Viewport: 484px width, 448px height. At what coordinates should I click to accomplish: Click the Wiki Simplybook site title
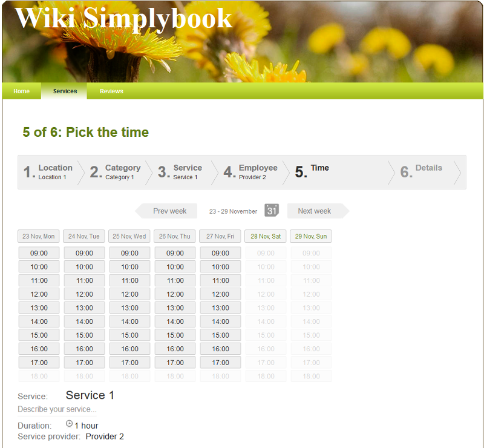(x=123, y=18)
